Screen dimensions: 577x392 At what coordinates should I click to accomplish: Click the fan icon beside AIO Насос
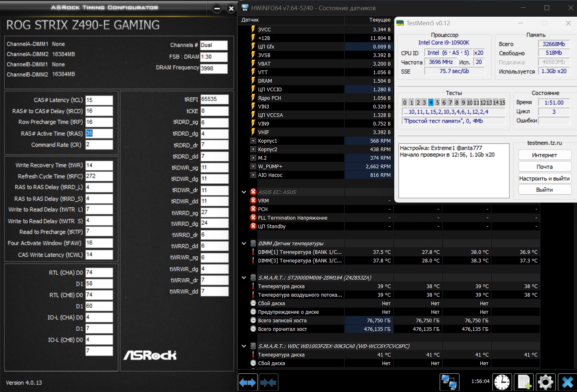(x=253, y=175)
